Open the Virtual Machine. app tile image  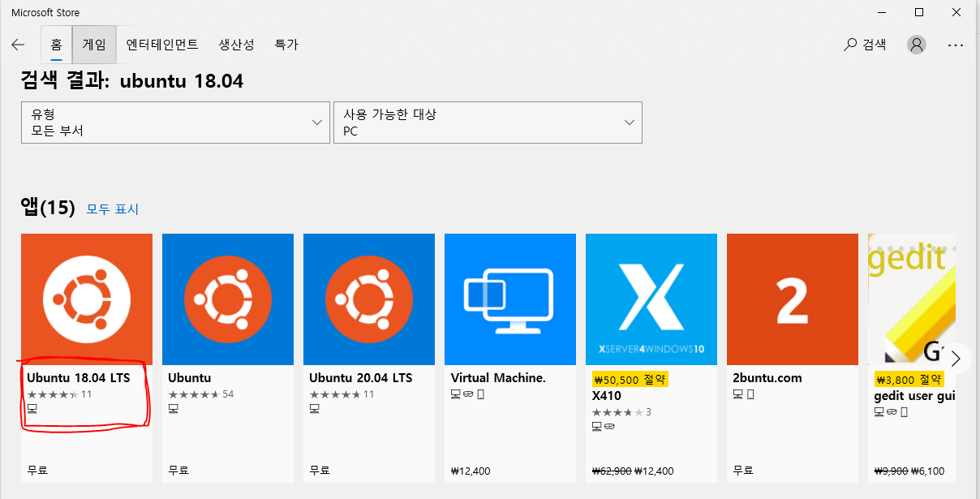(x=510, y=299)
